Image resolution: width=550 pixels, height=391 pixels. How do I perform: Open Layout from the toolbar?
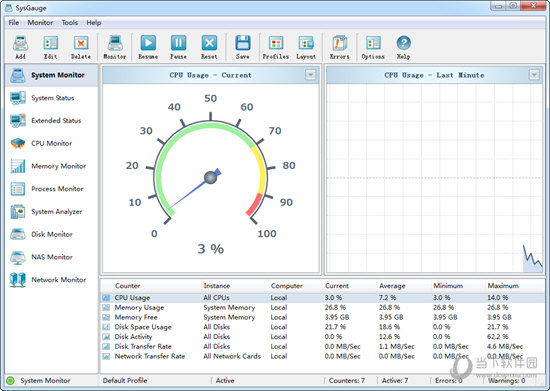[306, 47]
